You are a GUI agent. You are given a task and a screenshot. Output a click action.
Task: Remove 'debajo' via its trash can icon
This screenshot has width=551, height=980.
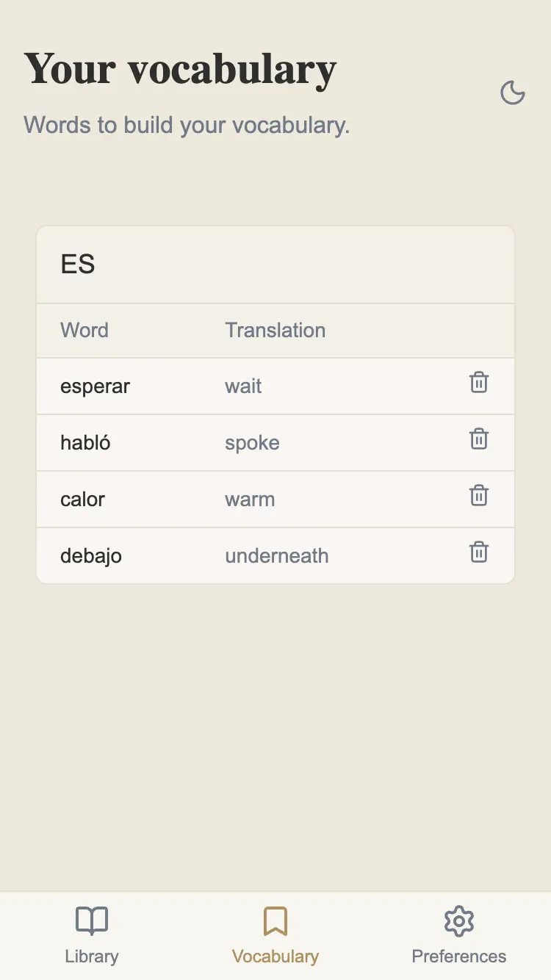[479, 552]
